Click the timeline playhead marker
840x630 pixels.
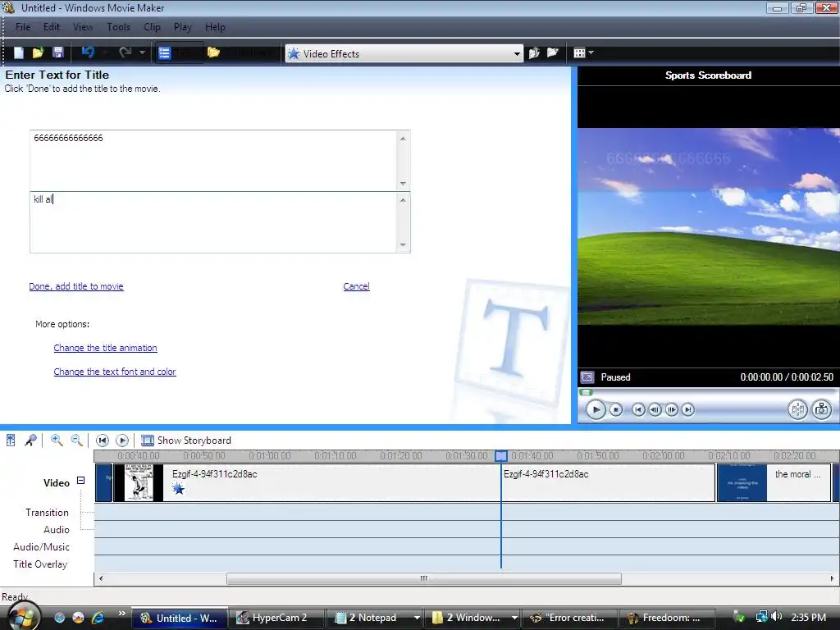coord(501,456)
